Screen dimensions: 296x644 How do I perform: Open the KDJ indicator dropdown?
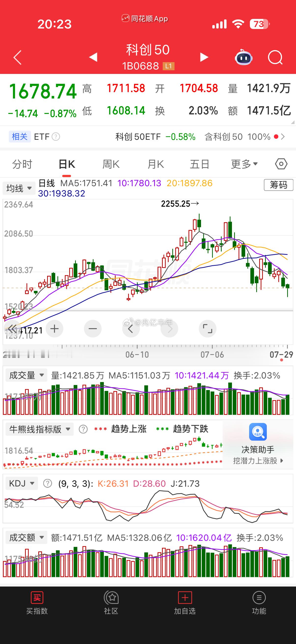tap(22, 483)
